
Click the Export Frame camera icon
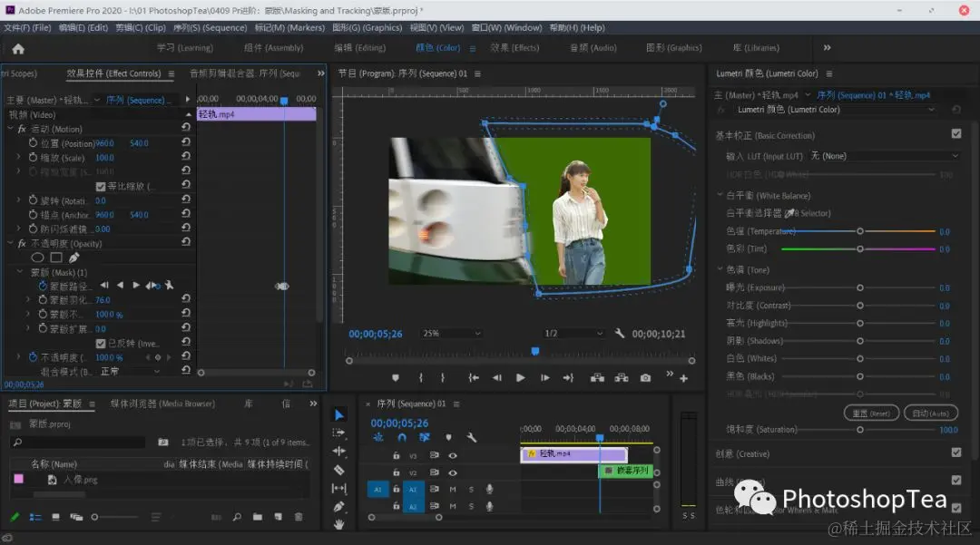(x=645, y=378)
